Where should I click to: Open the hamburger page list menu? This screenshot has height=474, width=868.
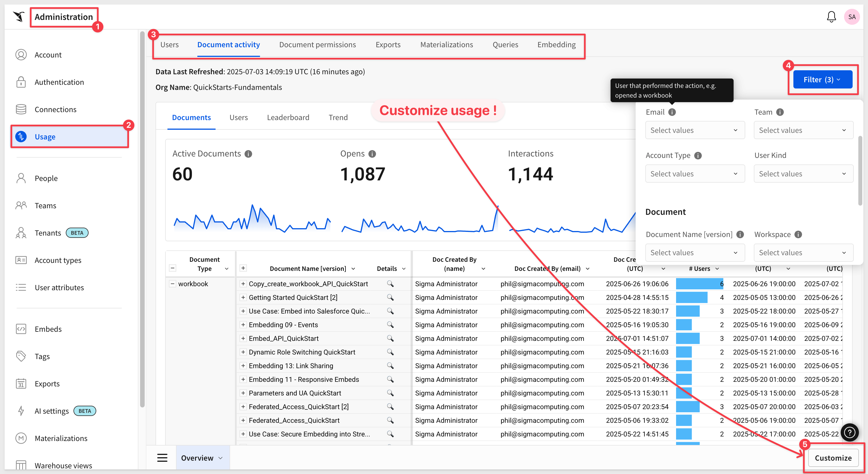[162, 457]
